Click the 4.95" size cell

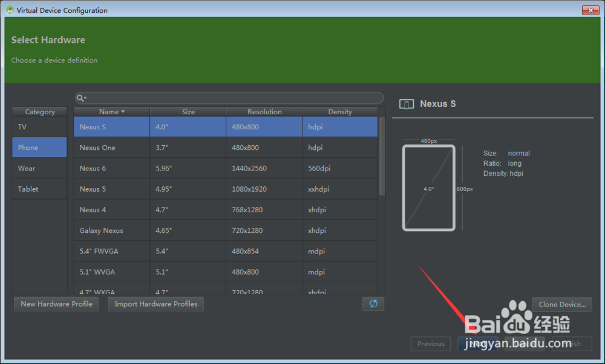tap(188, 189)
